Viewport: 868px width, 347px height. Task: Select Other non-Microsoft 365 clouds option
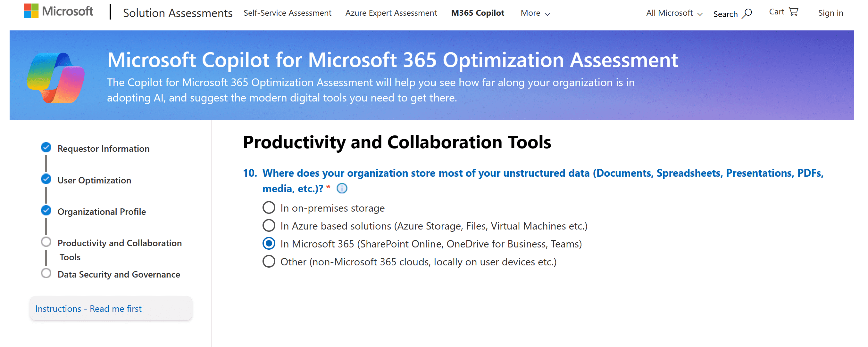point(269,261)
